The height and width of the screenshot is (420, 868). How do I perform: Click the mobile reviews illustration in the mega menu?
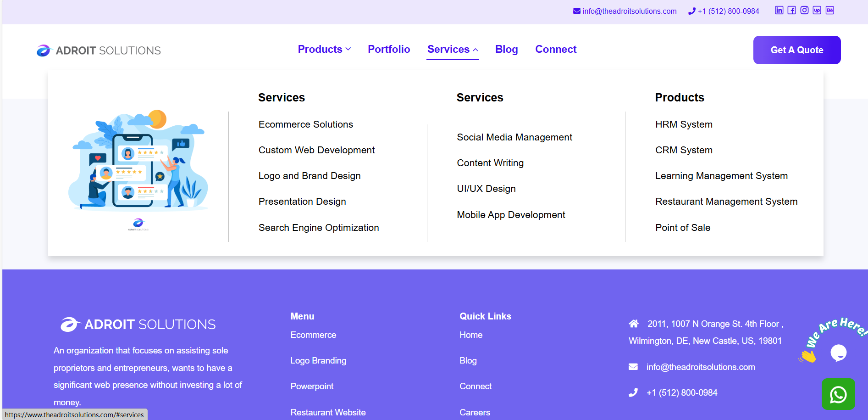pyautogui.click(x=138, y=170)
